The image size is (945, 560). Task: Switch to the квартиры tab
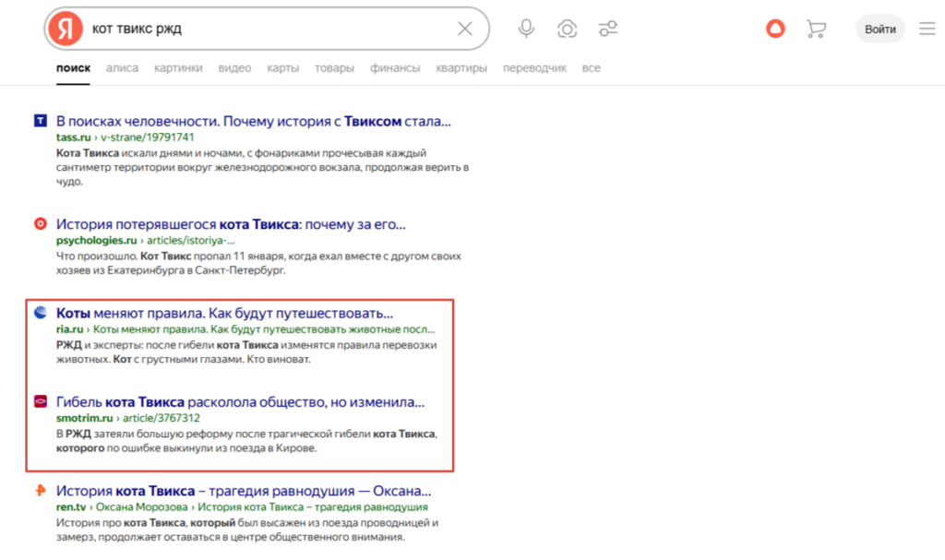(x=461, y=68)
